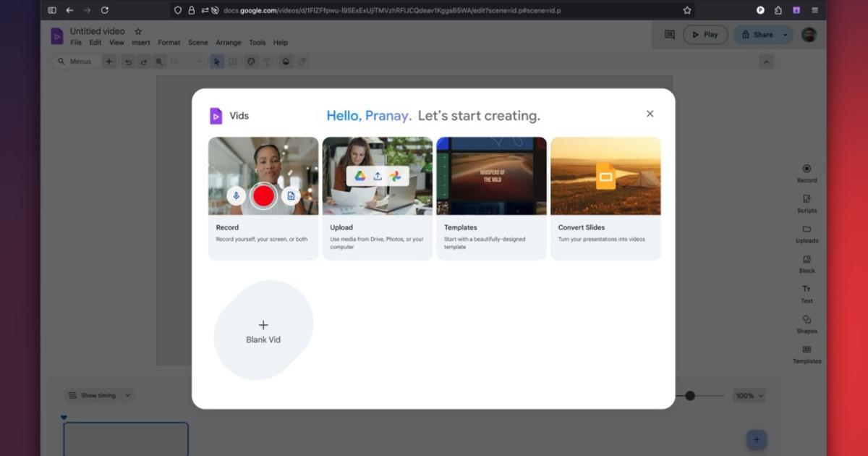Expand the Show timing dropdown
This screenshot has height=456, width=868.
[128, 396]
